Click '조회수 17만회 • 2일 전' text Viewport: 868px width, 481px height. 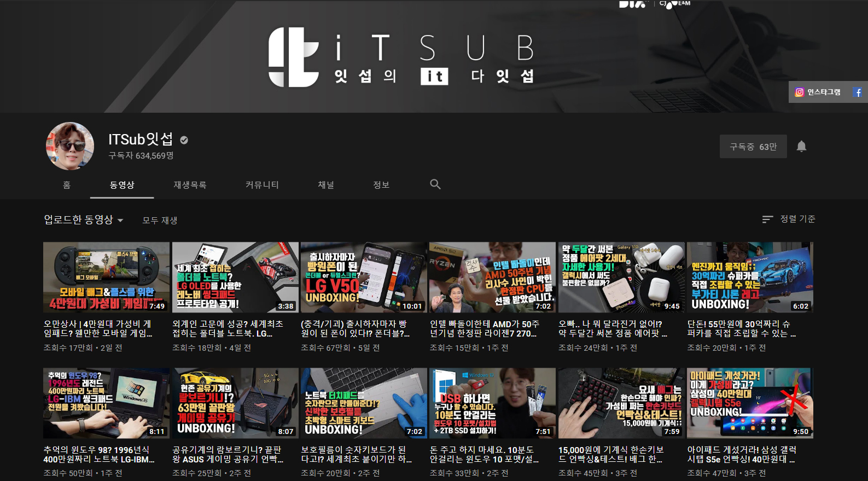(x=83, y=348)
